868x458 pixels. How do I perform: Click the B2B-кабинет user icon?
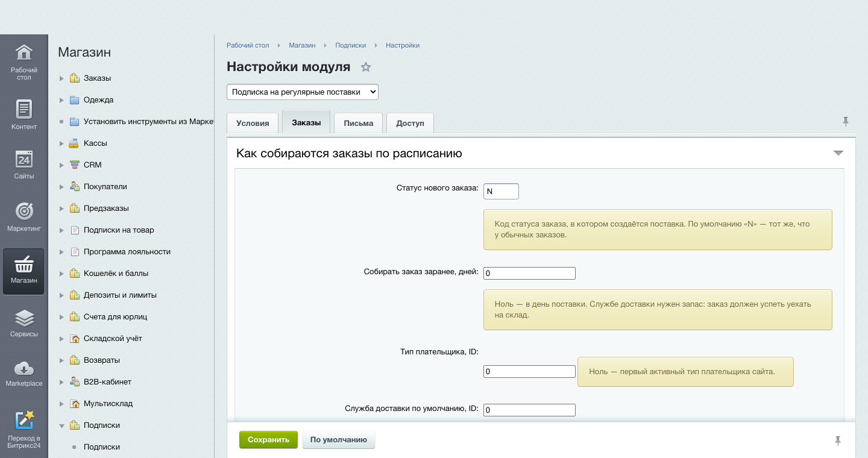point(75,381)
